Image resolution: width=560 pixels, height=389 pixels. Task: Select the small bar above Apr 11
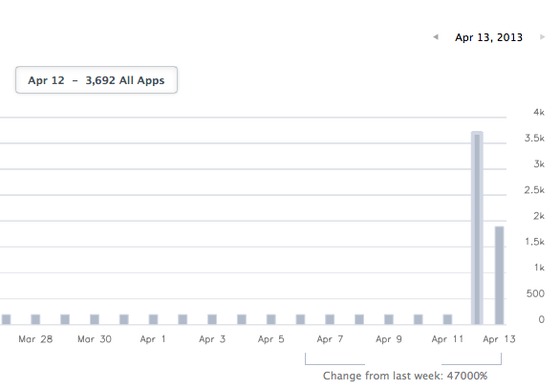click(x=448, y=319)
